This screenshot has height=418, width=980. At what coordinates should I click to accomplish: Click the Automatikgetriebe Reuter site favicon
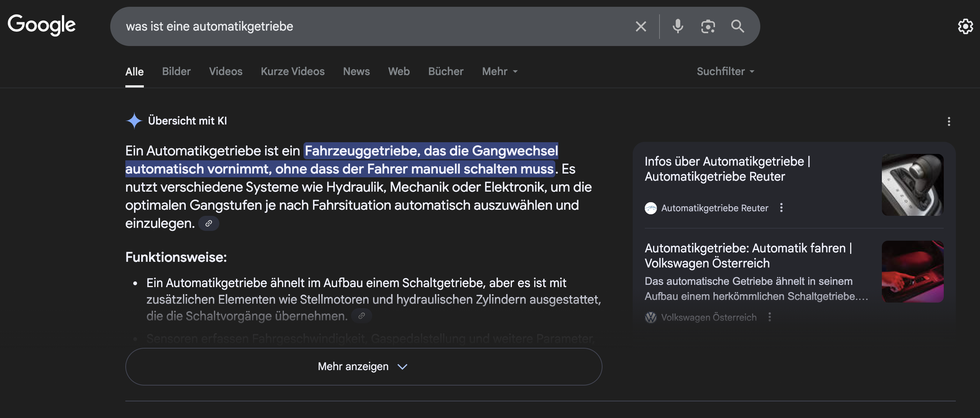coord(651,208)
